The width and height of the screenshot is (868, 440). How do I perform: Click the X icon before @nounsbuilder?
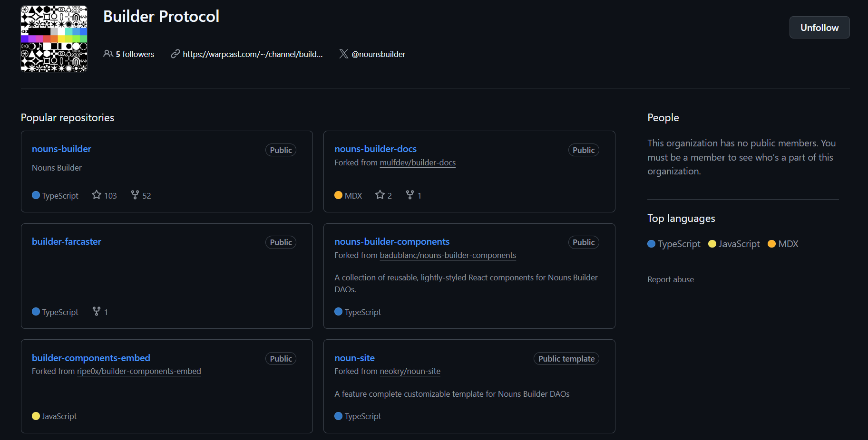(343, 54)
